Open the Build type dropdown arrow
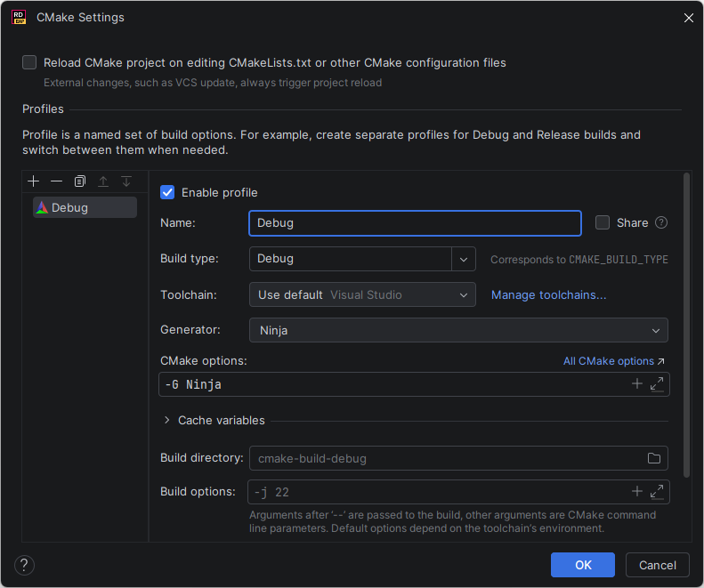704x588 pixels. point(464,259)
